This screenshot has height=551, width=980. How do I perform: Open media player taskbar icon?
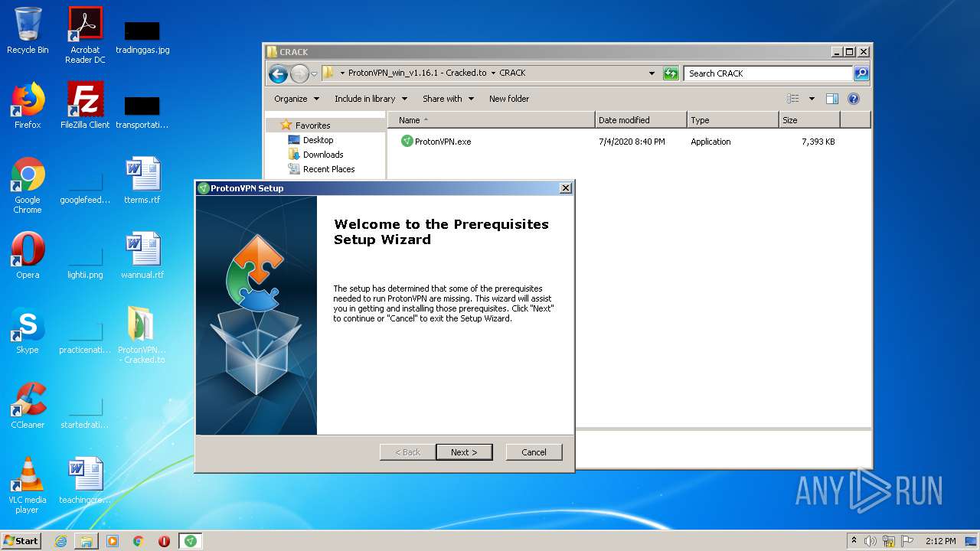coord(113,541)
